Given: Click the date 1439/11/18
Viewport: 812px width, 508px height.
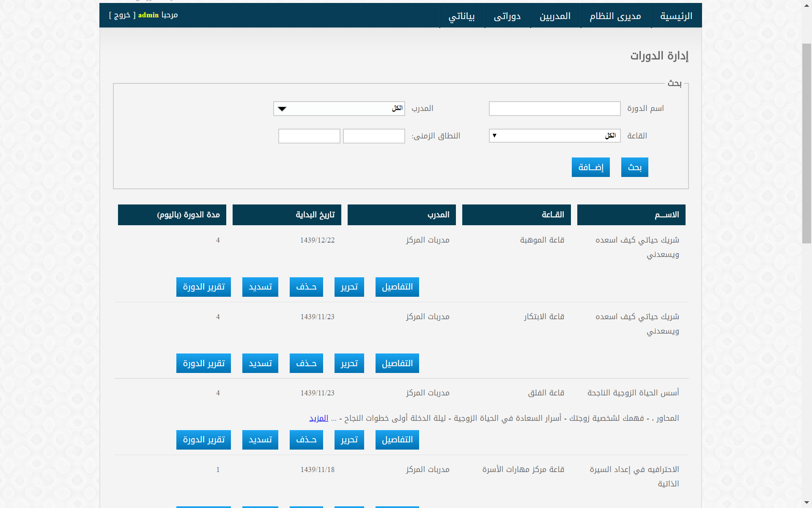Looking at the screenshot, I should pos(317,469).
